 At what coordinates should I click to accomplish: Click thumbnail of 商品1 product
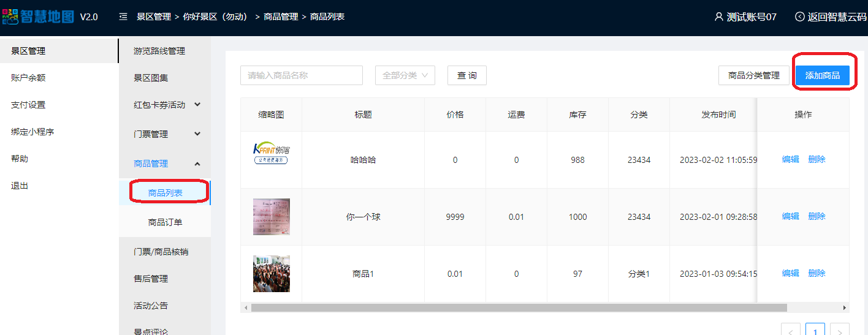tap(271, 274)
